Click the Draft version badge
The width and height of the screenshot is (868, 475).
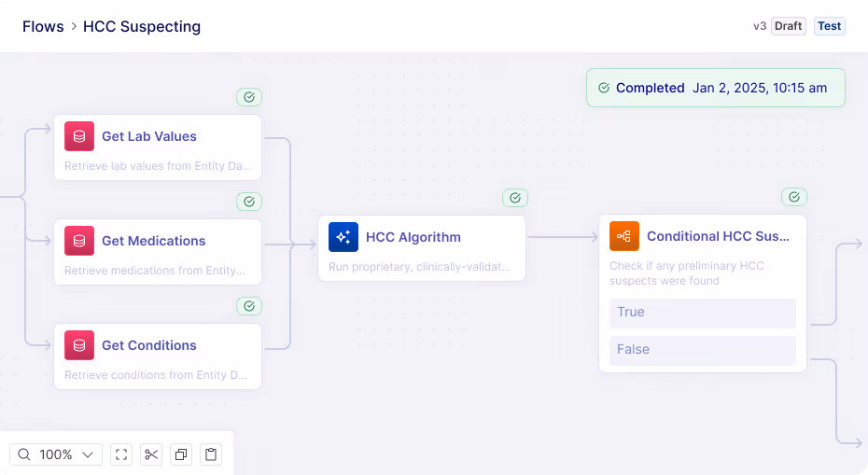pyautogui.click(x=789, y=26)
